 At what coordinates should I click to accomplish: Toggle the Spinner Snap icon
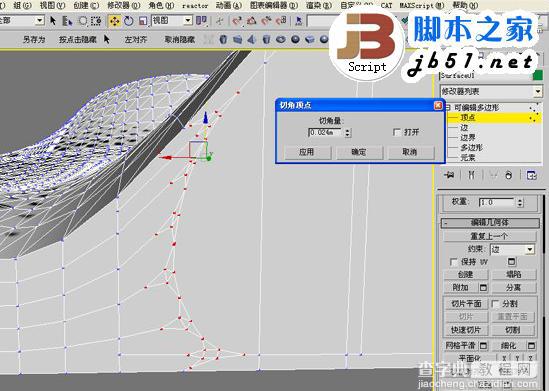tap(281, 21)
